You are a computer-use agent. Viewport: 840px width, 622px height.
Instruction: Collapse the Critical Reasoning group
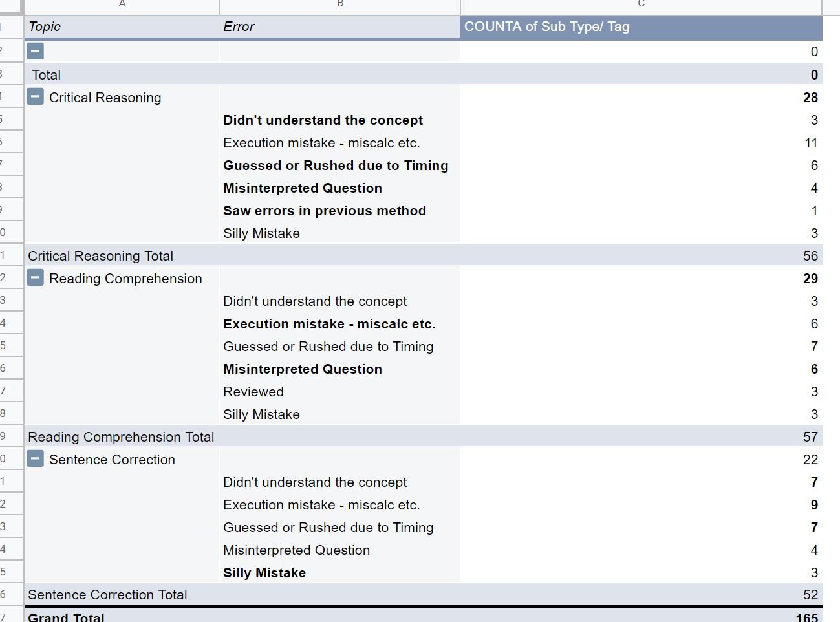pyautogui.click(x=36, y=98)
